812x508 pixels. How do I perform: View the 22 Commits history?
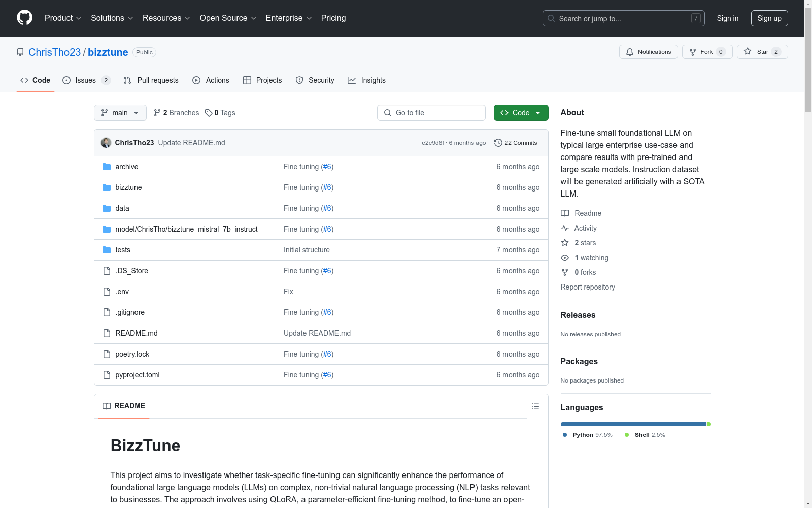516,143
